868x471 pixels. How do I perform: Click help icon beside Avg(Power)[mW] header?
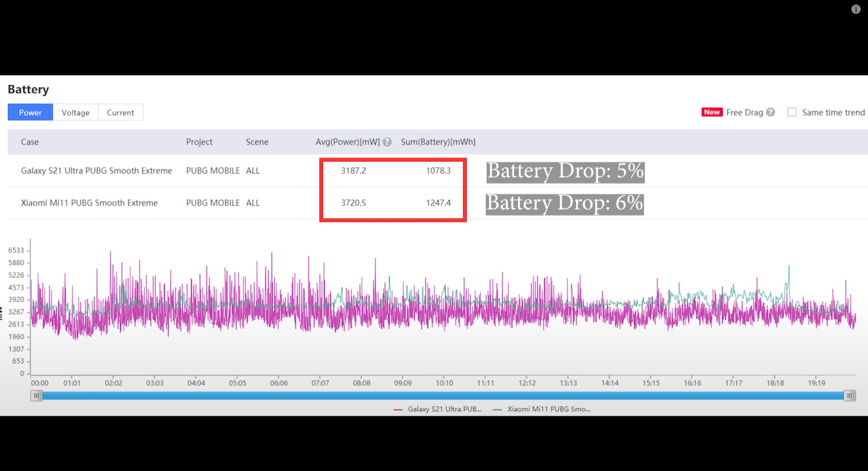click(387, 142)
